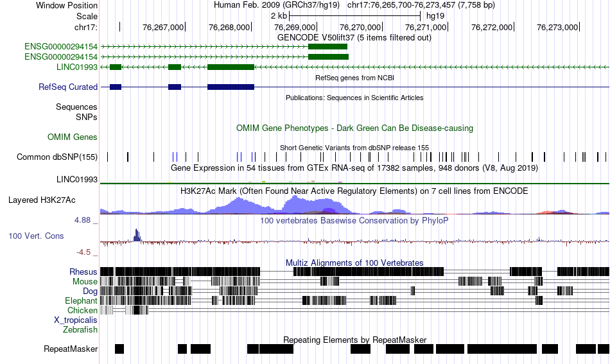Viewport: 610px width, 364px height.
Task: Click H3K27Ac Mark ENCODE track title
Action: (x=354, y=191)
